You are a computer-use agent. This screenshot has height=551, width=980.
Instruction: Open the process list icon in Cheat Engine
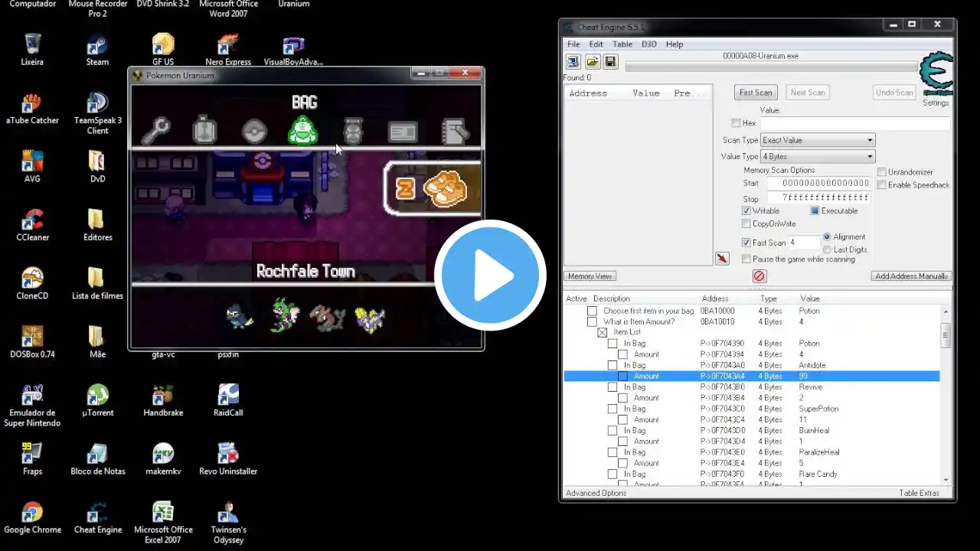point(573,62)
